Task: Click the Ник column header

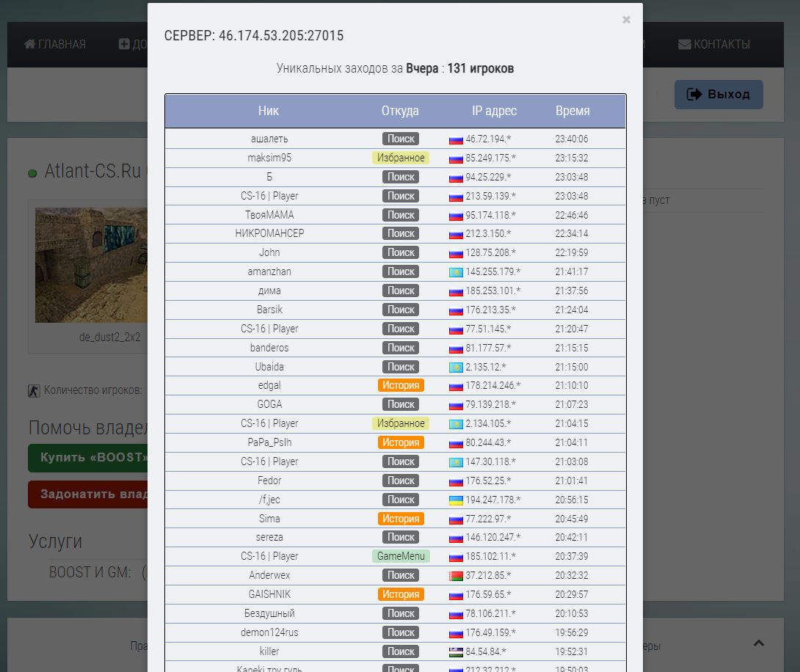Action: point(269,111)
